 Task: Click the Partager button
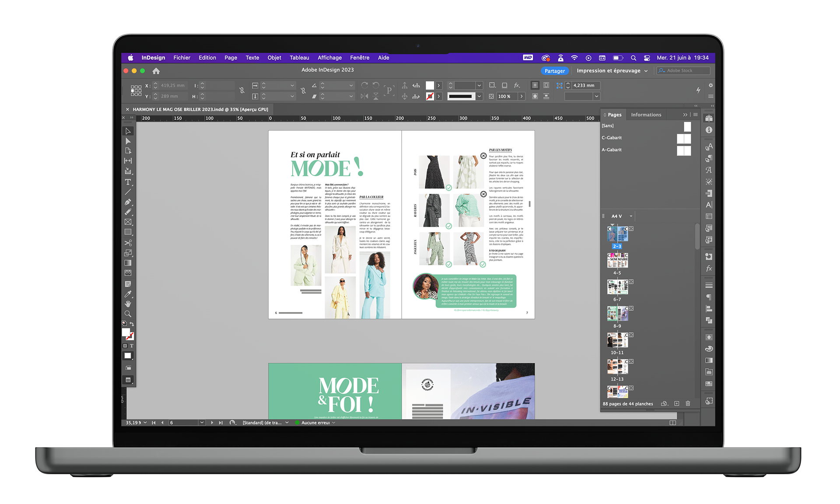[554, 71]
